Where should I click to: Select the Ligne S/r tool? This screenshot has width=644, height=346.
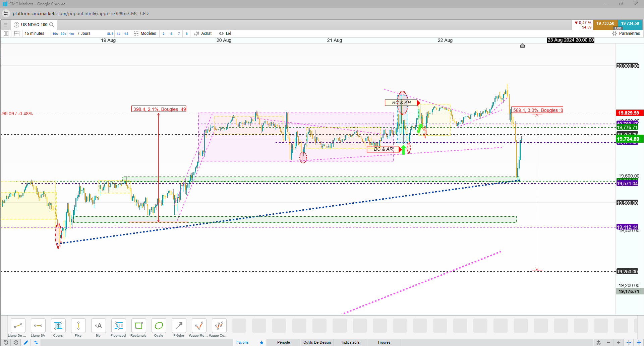(x=38, y=328)
